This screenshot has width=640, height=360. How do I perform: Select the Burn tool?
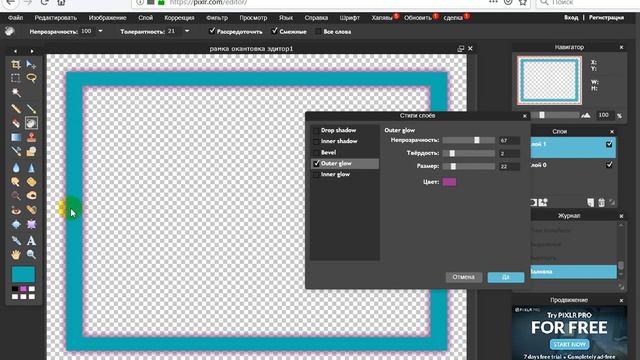click(x=31, y=196)
